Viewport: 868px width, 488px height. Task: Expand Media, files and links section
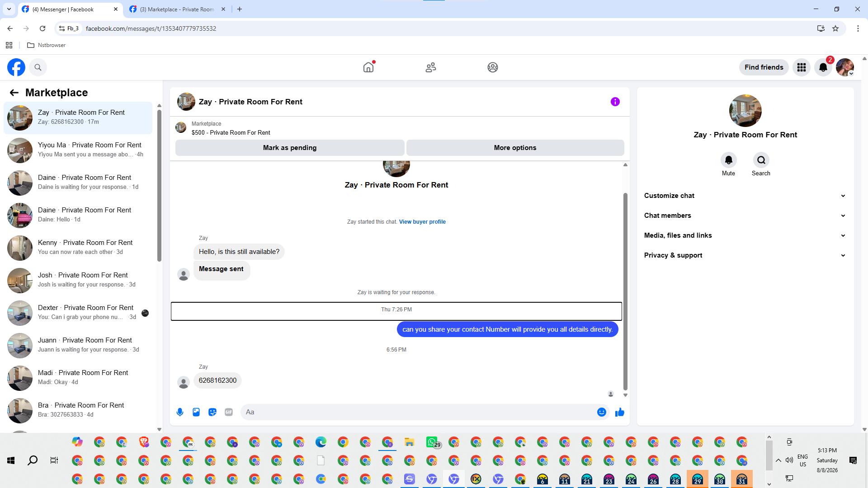pyautogui.click(x=745, y=235)
